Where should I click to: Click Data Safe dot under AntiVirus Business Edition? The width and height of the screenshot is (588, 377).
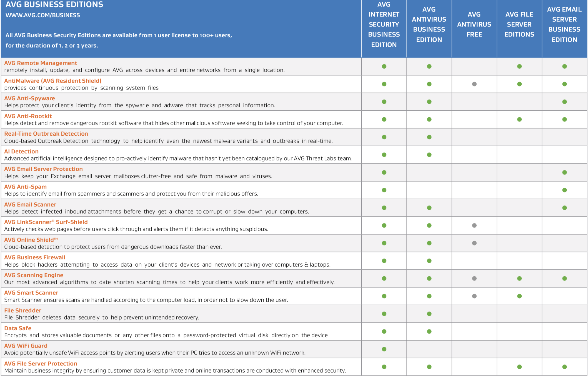(x=429, y=331)
